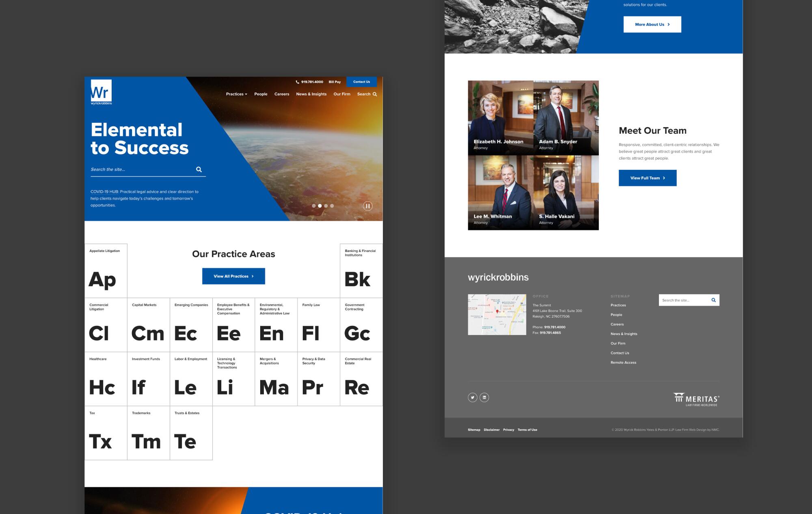Click the footer search magnifier icon
Screen dimensions: 812x514
[x=713, y=300]
